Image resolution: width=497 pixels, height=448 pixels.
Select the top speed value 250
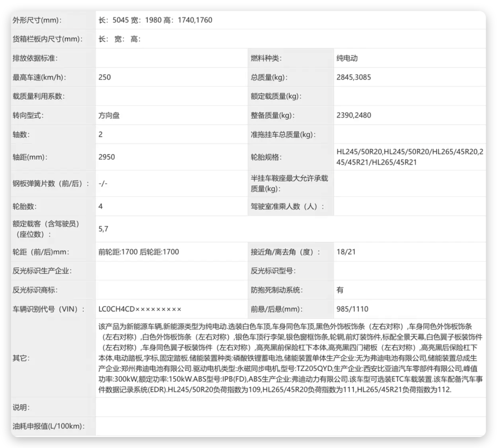(104, 77)
